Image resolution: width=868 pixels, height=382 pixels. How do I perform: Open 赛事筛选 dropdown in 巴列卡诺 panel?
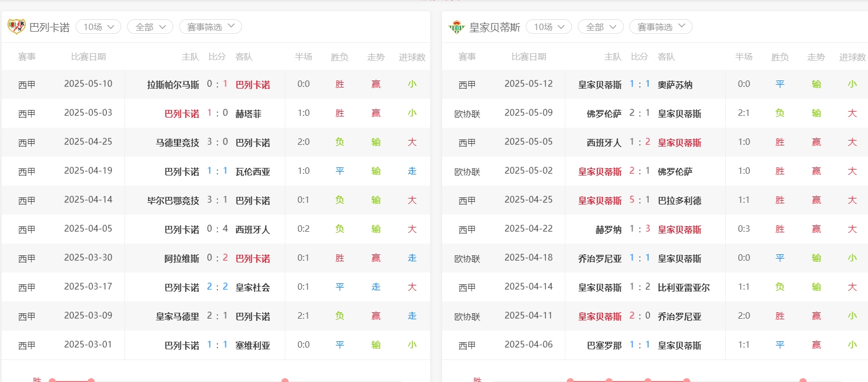210,27
